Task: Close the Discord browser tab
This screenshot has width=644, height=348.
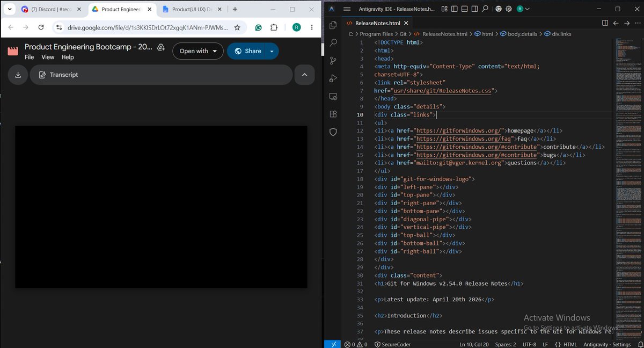Action: point(79,9)
